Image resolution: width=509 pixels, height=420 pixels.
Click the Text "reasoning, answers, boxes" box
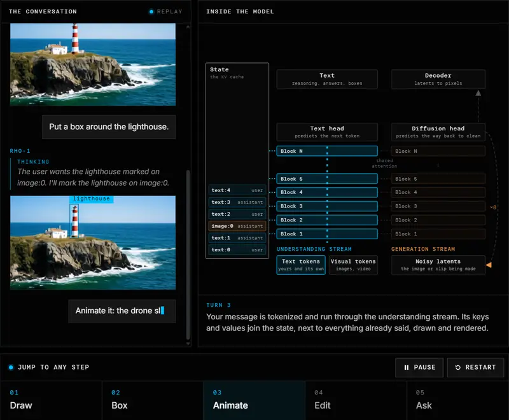[327, 79]
